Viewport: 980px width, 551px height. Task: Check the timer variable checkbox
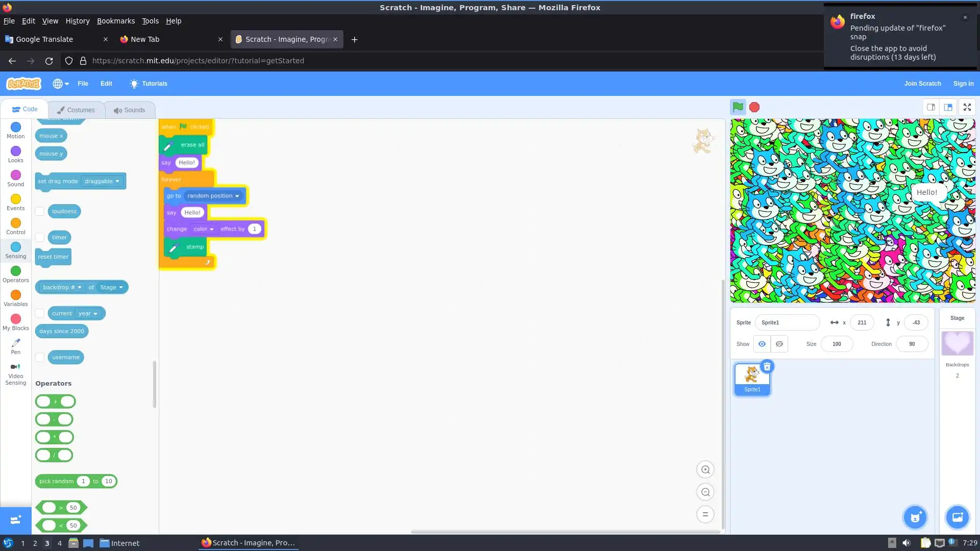[x=40, y=237]
